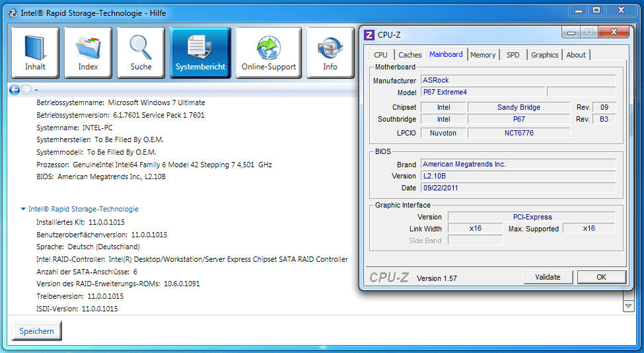Click 'Anzahl der SATA-Anschlüsse: 6' line
Viewport: 644px width, 353px height.
[87, 272]
